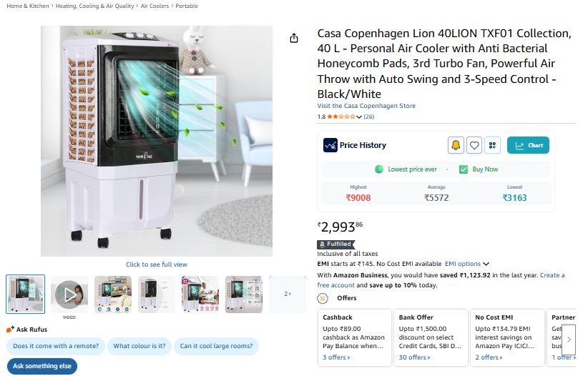This screenshot has height=376, width=588.
Task: Open the price Chart button
Action: pos(528,145)
